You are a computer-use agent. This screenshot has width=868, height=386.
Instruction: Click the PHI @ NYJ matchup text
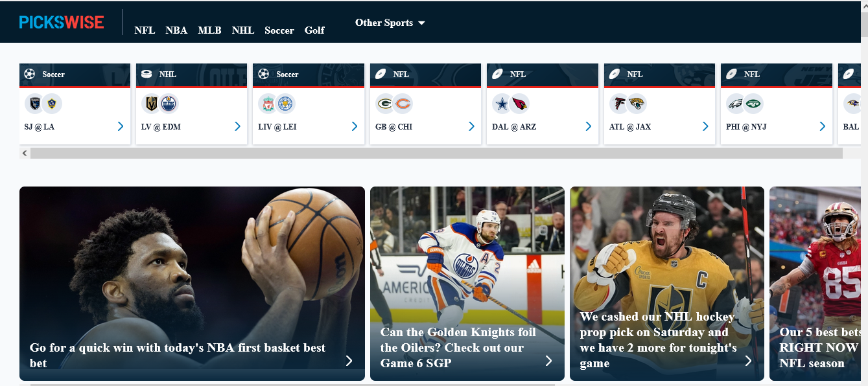[x=746, y=127]
